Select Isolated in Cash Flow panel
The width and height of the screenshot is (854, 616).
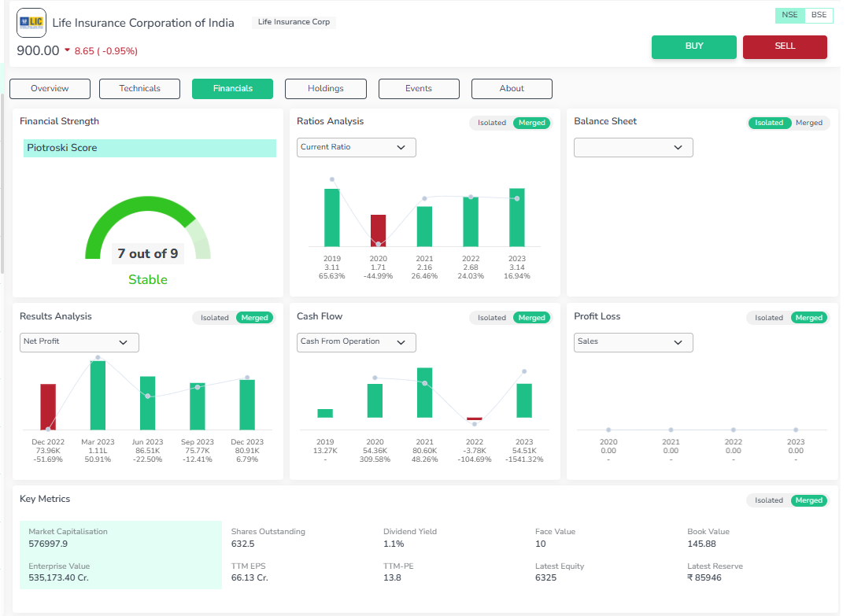(492, 318)
